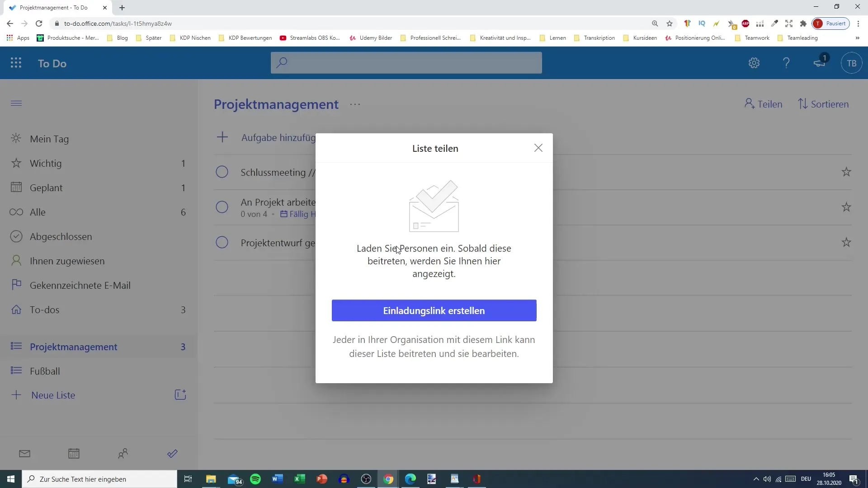The height and width of the screenshot is (488, 868).
Task: Open the Udemy Bilder bookmark
Action: coord(371,38)
